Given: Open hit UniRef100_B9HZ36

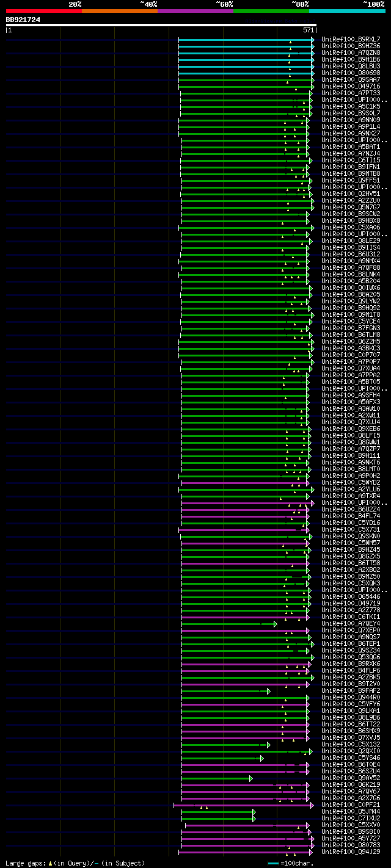Looking at the screenshot, I should [351, 46].
